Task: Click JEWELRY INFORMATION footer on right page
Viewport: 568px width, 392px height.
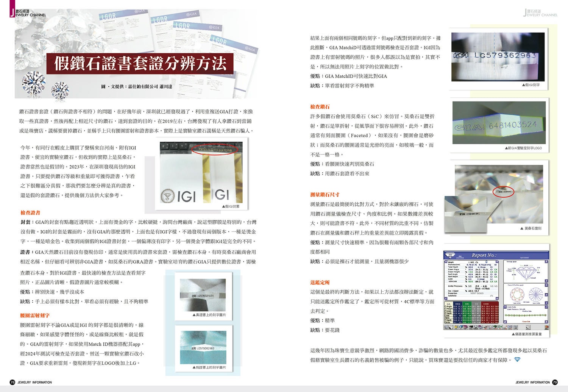Action: [532, 383]
